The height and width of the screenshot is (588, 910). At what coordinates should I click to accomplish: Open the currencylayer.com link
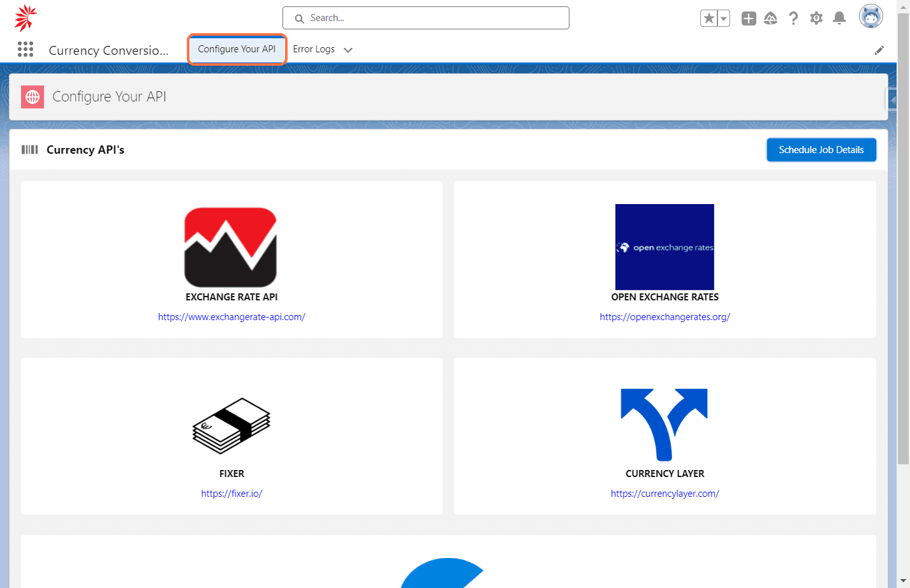click(x=665, y=494)
